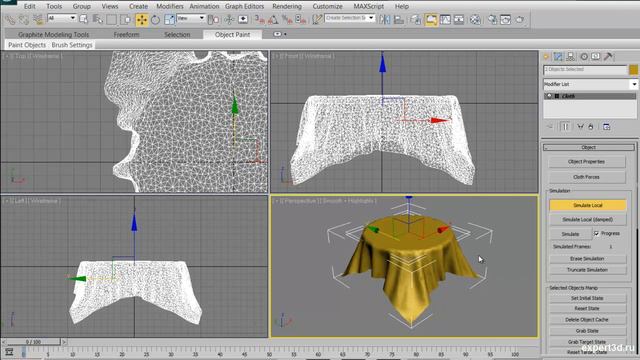Open the Material Editor

point(475,19)
